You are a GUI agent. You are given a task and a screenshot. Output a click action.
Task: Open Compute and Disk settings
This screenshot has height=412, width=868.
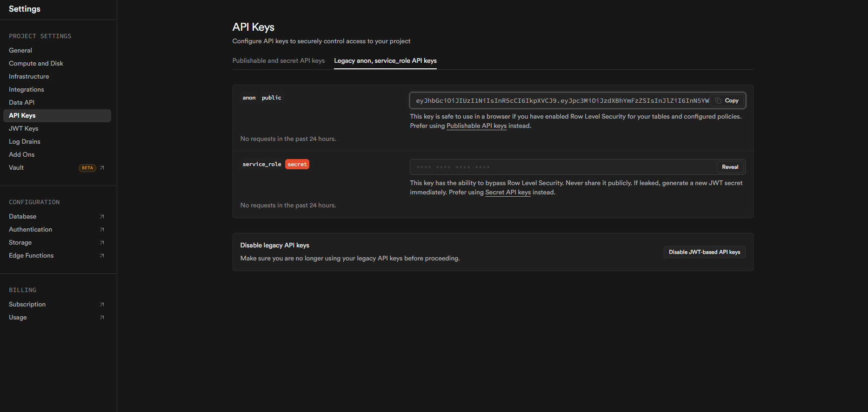pyautogui.click(x=36, y=63)
